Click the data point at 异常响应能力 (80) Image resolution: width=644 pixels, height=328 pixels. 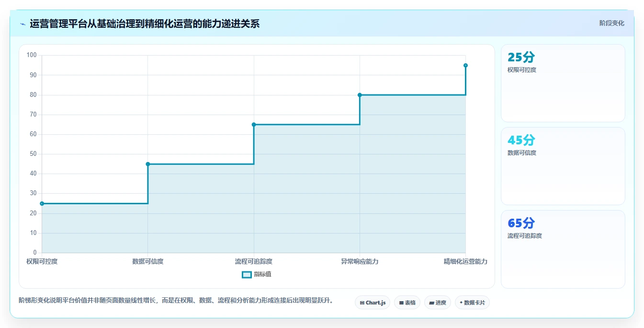pyautogui.click(x=360, y=95)
